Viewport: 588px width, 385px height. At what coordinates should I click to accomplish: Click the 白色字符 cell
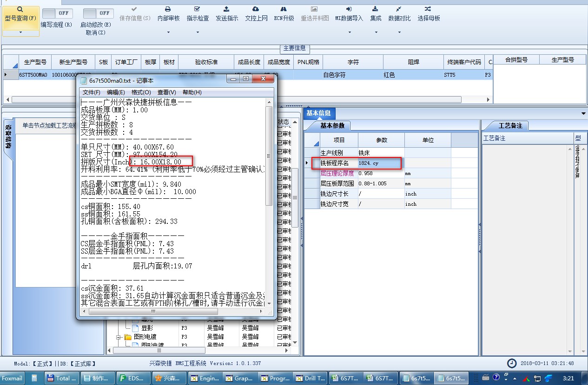pos(353,75)
